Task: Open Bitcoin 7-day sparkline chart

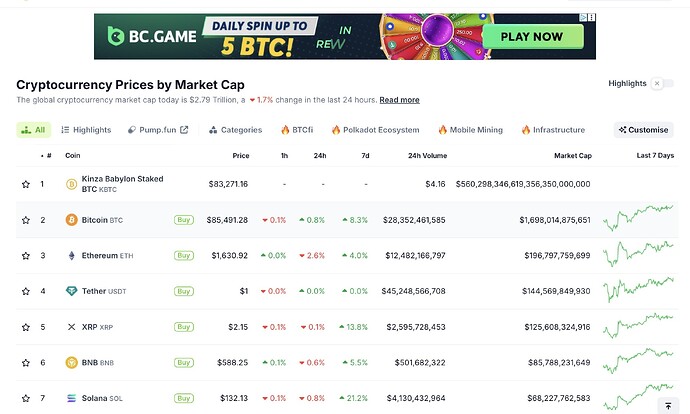Action: [x=638, y=218]
